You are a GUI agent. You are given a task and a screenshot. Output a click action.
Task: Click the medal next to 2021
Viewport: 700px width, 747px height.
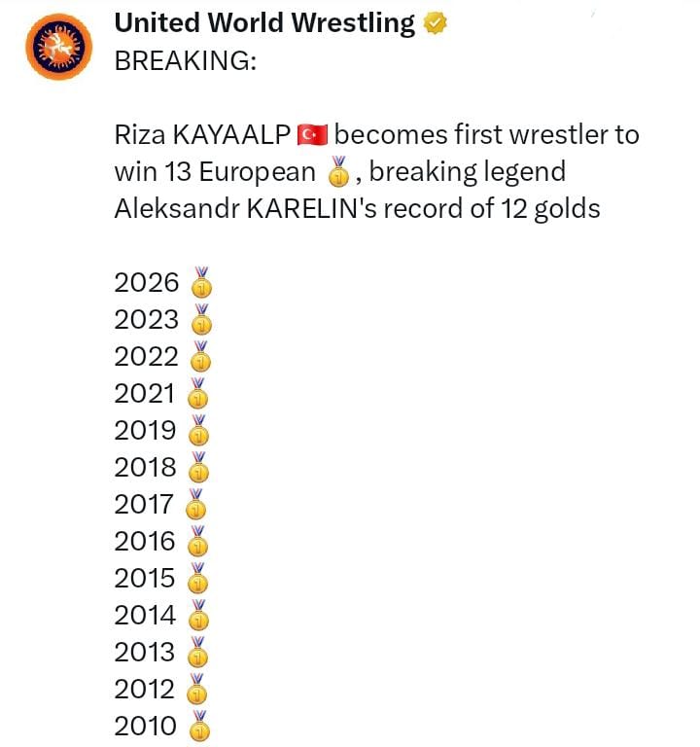pyautogui.click(x=197, y=394)
